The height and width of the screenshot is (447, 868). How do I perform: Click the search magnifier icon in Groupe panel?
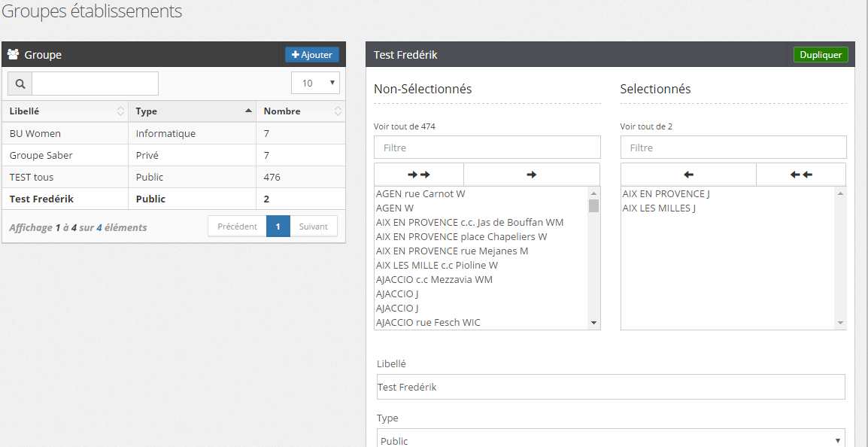click(20, 84)
